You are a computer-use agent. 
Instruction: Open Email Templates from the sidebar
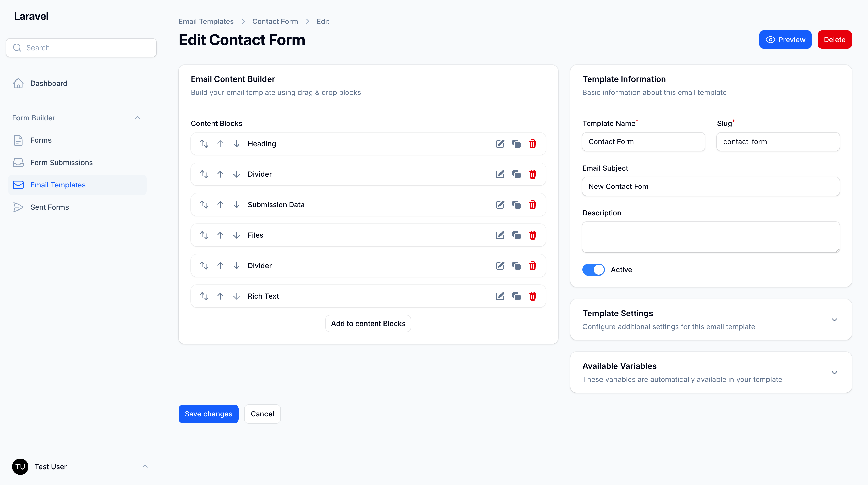point(58,185)
